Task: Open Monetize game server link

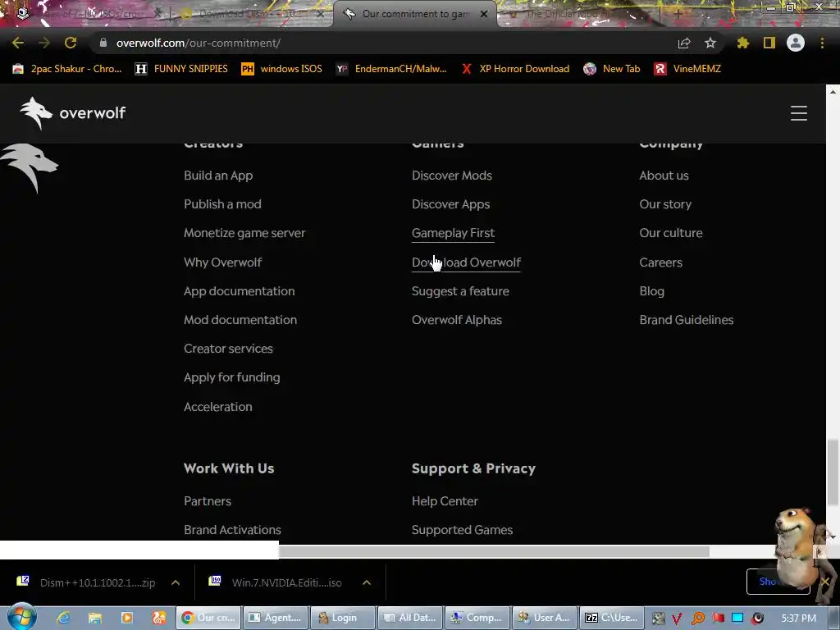Action: [244, 233]
